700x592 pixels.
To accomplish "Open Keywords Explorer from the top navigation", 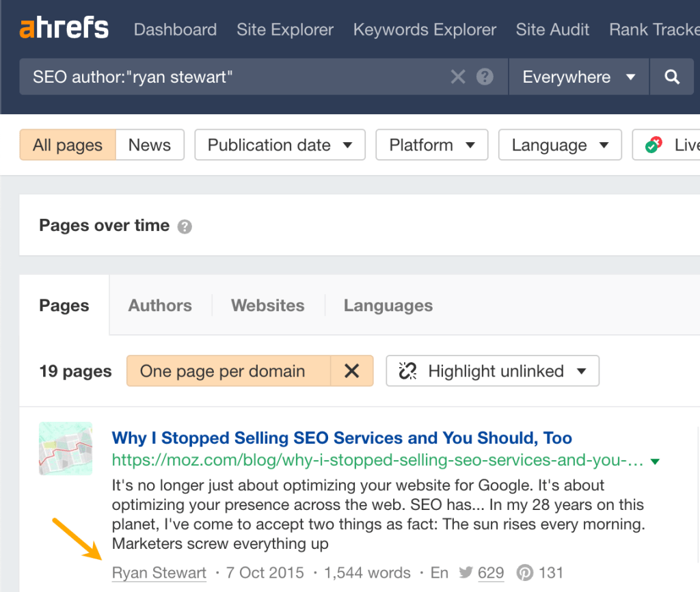I will pyautogui.click(x=424, y=29).
